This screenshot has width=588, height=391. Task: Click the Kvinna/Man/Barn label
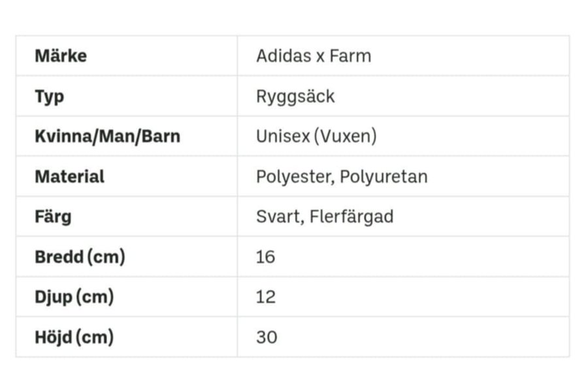[x=107, y=137]
